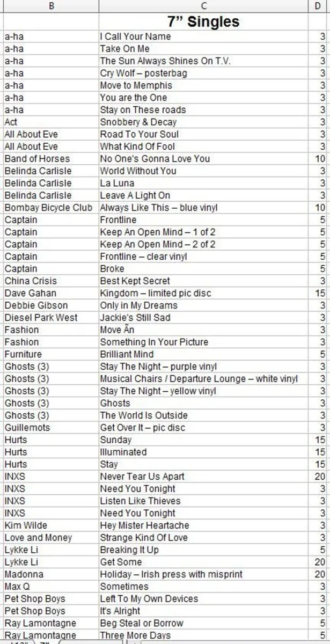Click the 'Bombay Bicycle Club' cell

tap(51, 208)
